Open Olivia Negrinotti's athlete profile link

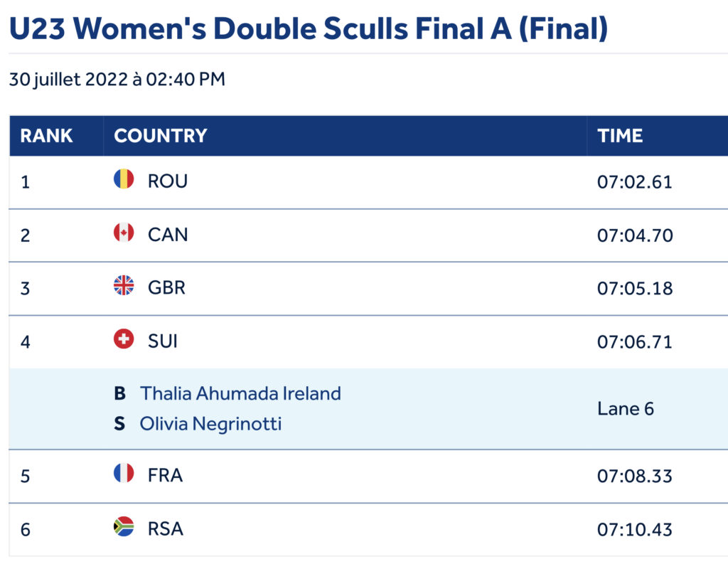point(210,424)
